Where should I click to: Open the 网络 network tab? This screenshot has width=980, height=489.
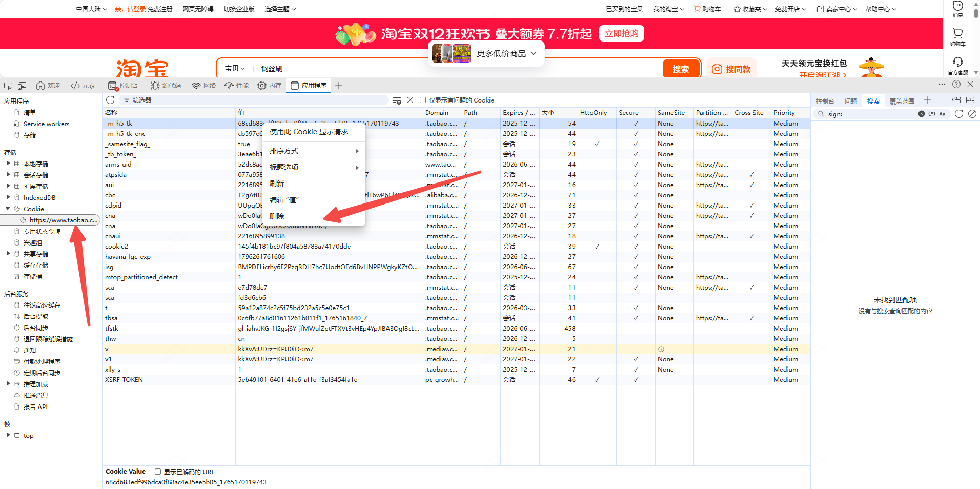click(204, 86)
